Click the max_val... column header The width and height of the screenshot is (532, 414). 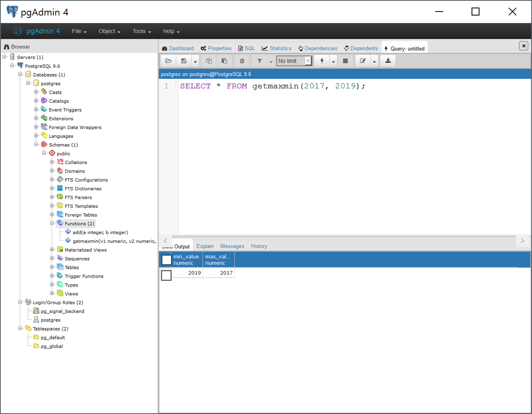point(219,260)
